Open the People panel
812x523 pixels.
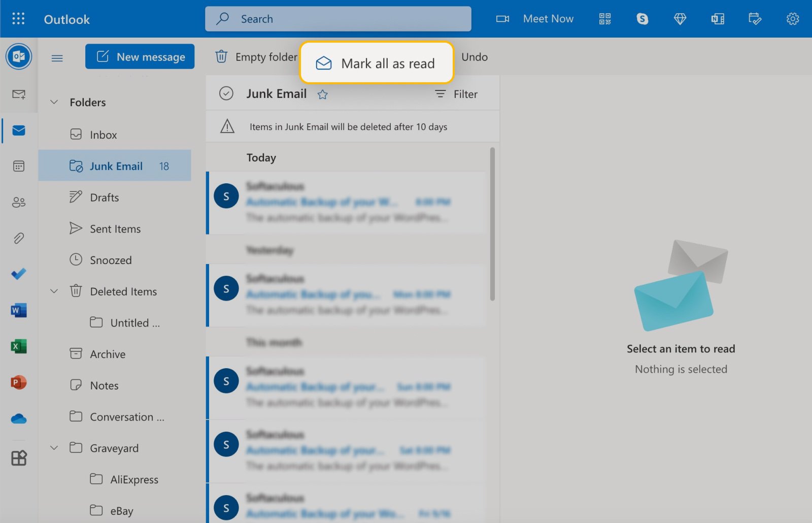(18, 202)
